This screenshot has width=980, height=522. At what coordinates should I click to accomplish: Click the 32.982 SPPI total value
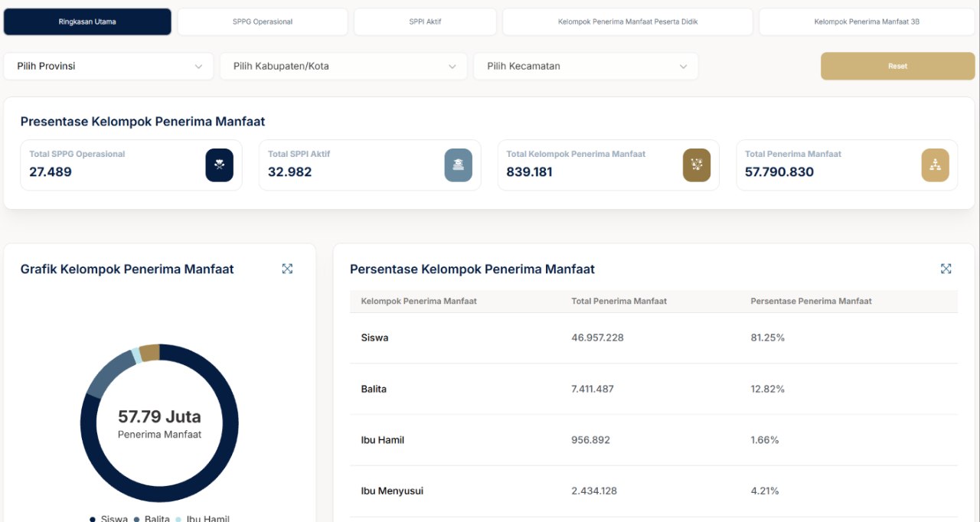pos(290,171)
